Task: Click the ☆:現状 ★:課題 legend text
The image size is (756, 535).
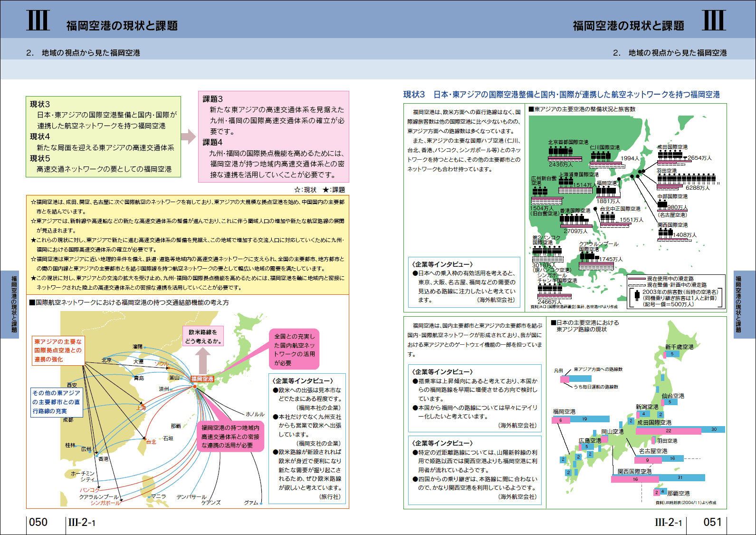Action: (319, 190)
